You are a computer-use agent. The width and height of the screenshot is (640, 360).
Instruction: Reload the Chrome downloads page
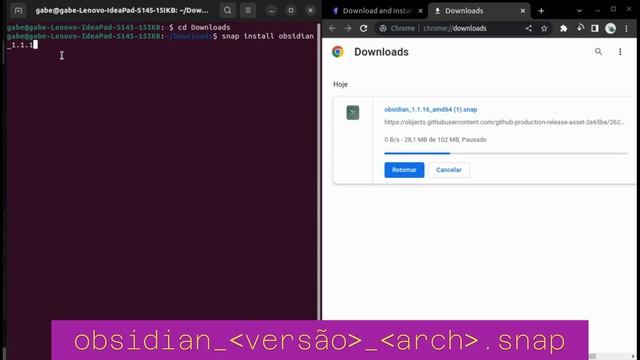tap(363, 28)
